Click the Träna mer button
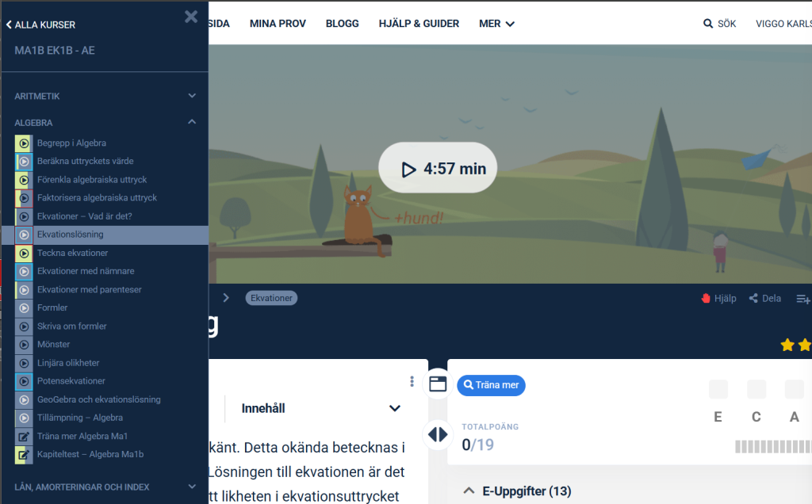The height and width of the screenshot is (504, 812). (491, 386)
